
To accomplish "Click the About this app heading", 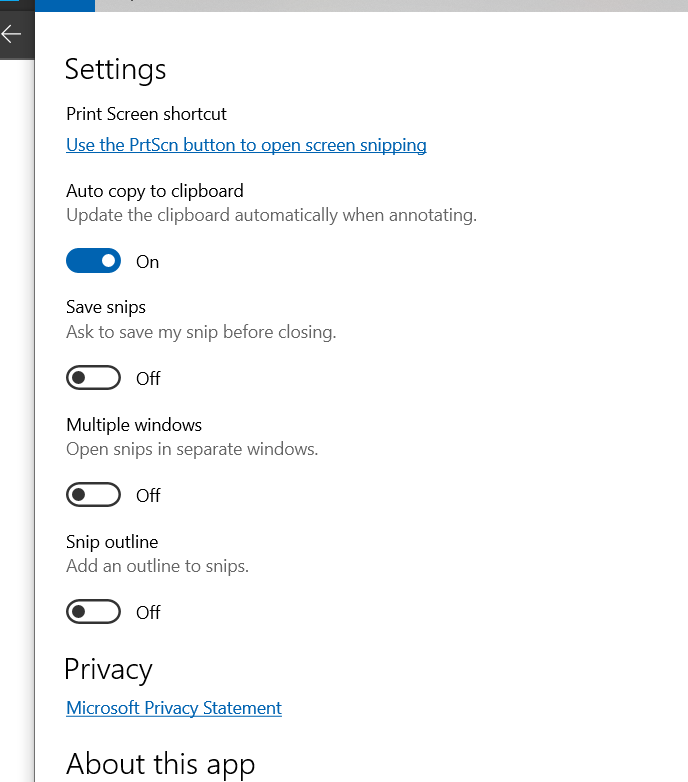I will tap(160, 764).
